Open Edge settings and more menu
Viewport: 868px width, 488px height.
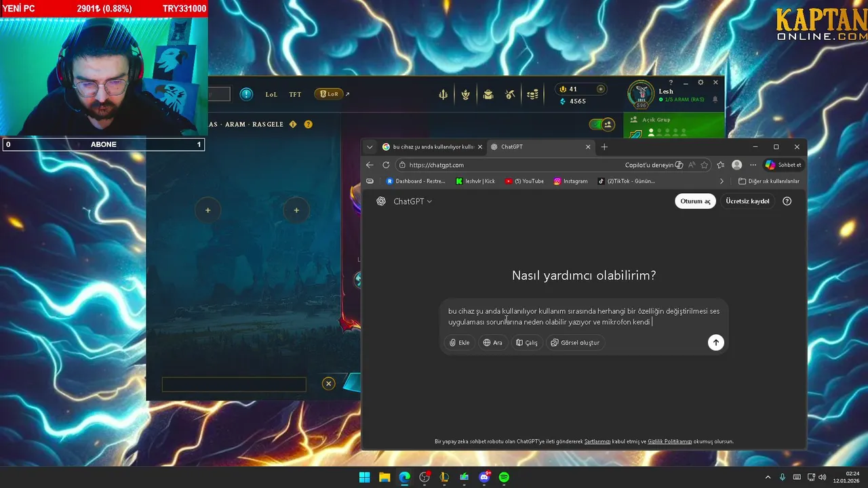point(753,165)
